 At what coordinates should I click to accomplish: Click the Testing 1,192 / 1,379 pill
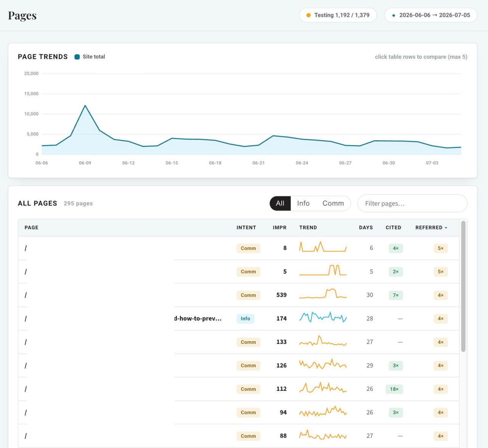(338, 15)
